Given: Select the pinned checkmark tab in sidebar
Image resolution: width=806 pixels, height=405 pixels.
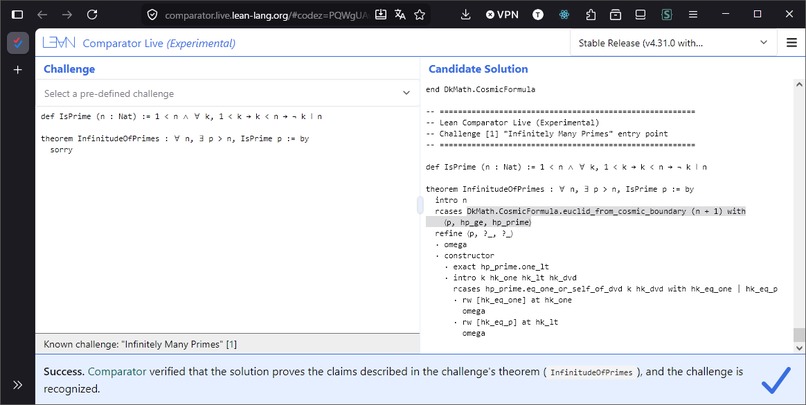Looking at the screenshot, I should [x=17, y=43].
